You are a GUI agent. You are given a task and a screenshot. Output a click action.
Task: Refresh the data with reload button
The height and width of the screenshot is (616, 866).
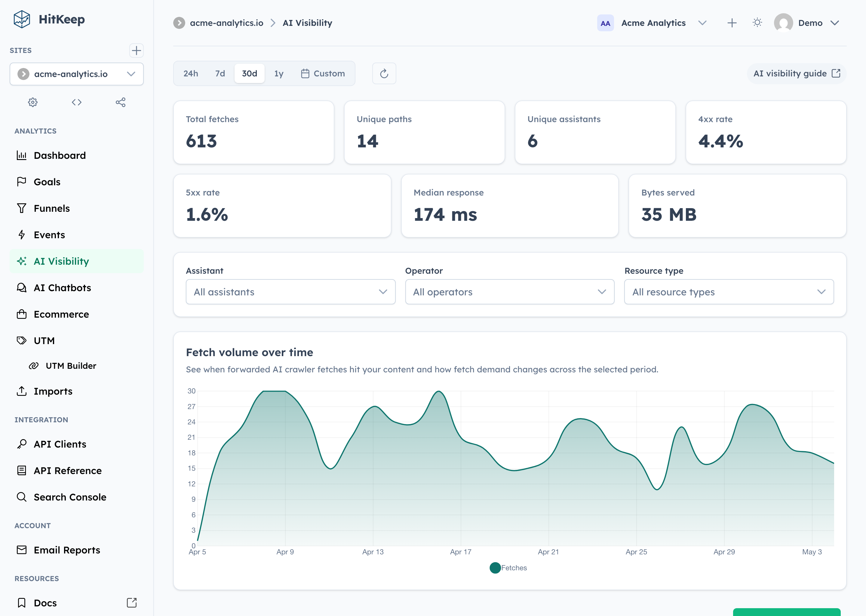384,74
